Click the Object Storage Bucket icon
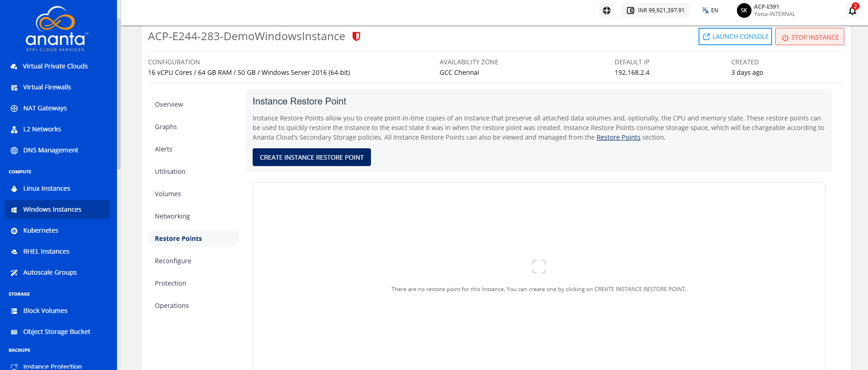Image resolution: width=868 pixels, height=370 pixels. [14, 332]
